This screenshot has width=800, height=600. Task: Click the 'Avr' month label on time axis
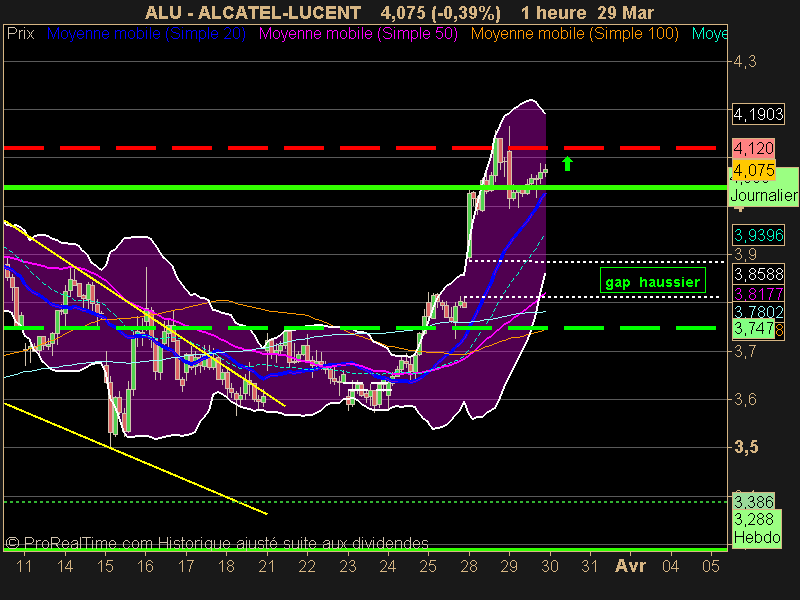coord(631,566)
